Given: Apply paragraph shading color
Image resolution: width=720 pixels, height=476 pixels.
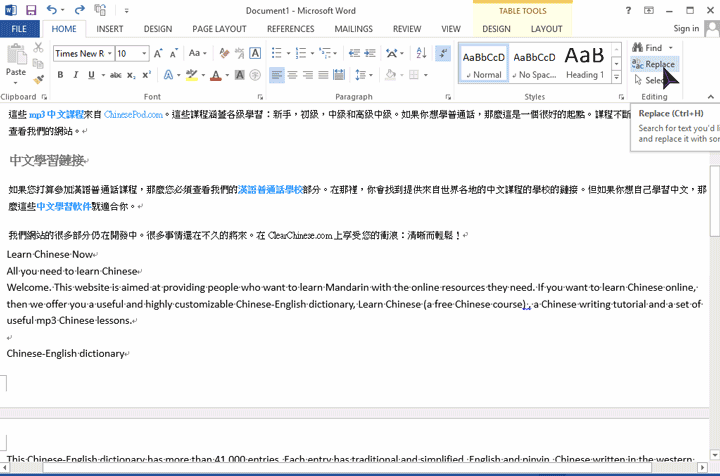Looking at the screenshot, I should tap(390, 75).
